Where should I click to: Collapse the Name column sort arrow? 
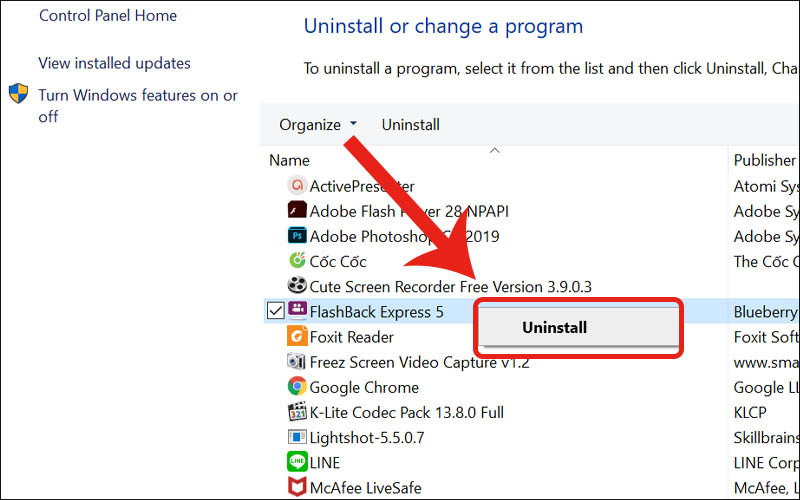pyautogui.click(x=493, y=151)
